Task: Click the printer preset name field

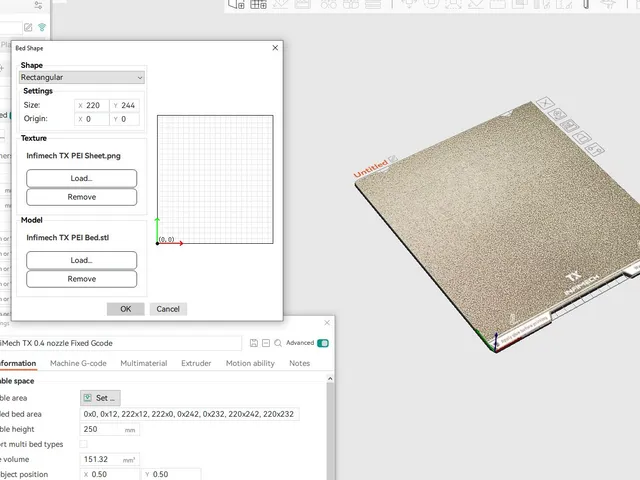Action: (120, 343)
